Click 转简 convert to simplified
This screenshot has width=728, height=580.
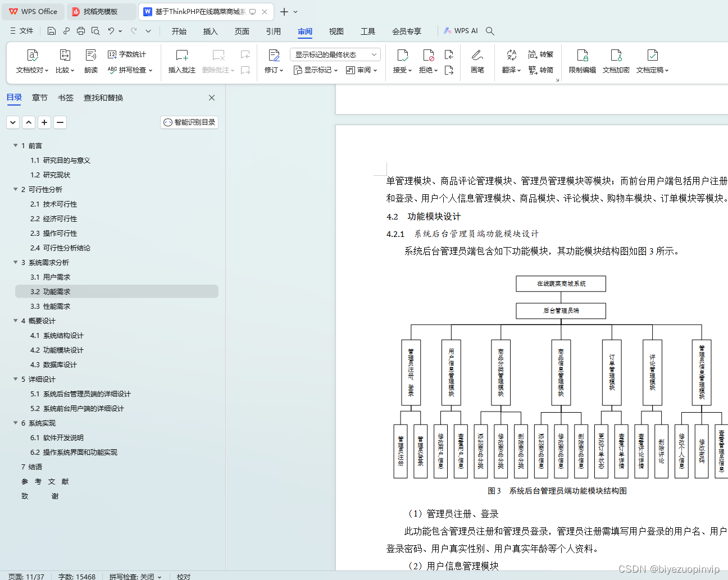(540, 70)
